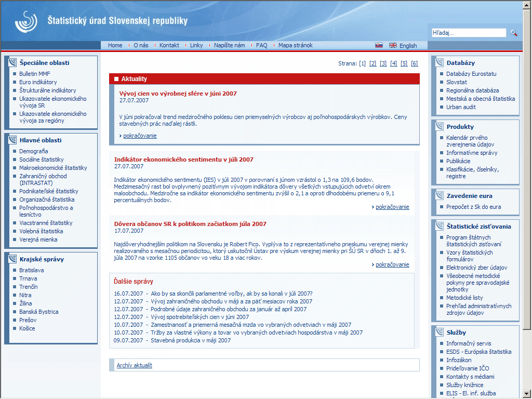
Task: Open Elektronický zber údajov
Action: (477, 268)
